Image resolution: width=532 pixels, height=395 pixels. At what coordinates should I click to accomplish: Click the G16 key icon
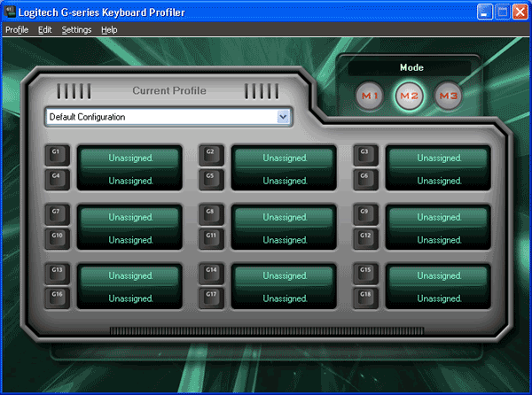(58, 298)
